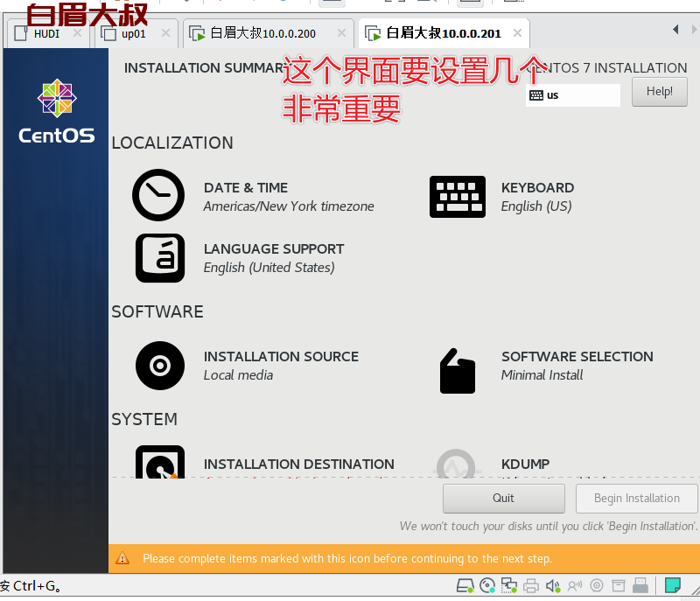Click the SYSTEM section heading
The width and height of the screenshot is (700, 601).
tap(144, 419)
